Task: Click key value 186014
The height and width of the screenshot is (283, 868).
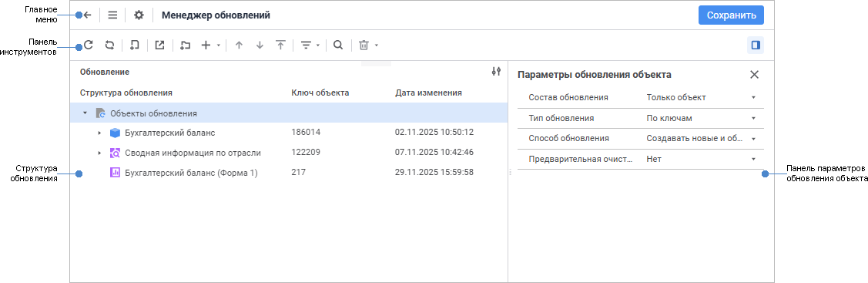Action: pyautogui.click(x=306, y=133)
